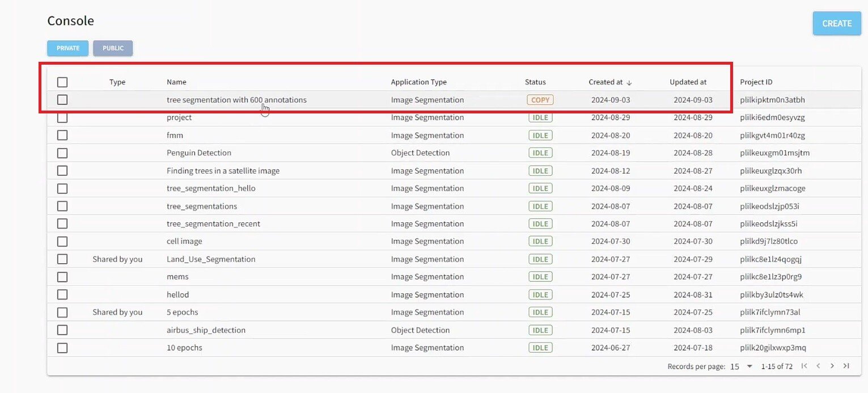The height and width of the screenshot is (393, 868).
Task: Sort the table by the Application Type header
Action: point(418,82)
